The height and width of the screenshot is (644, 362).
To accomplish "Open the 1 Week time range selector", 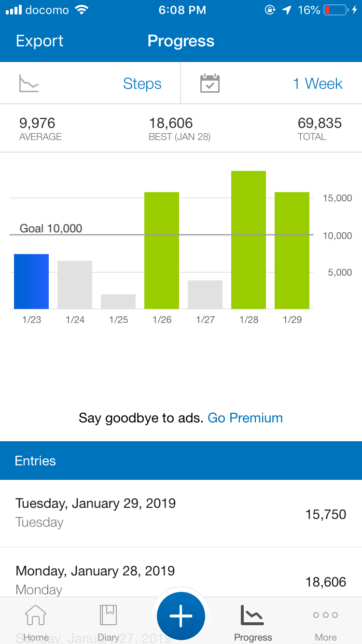I will 318,84.
